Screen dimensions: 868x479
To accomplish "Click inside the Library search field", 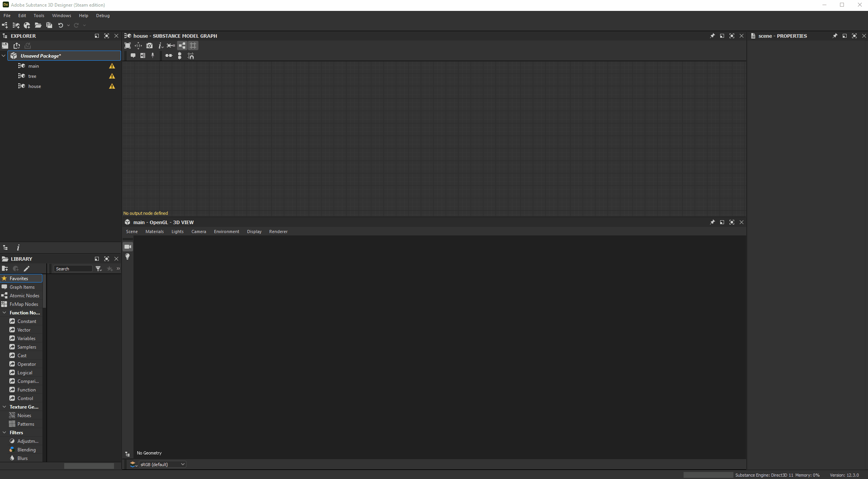I will click(72, 268).
